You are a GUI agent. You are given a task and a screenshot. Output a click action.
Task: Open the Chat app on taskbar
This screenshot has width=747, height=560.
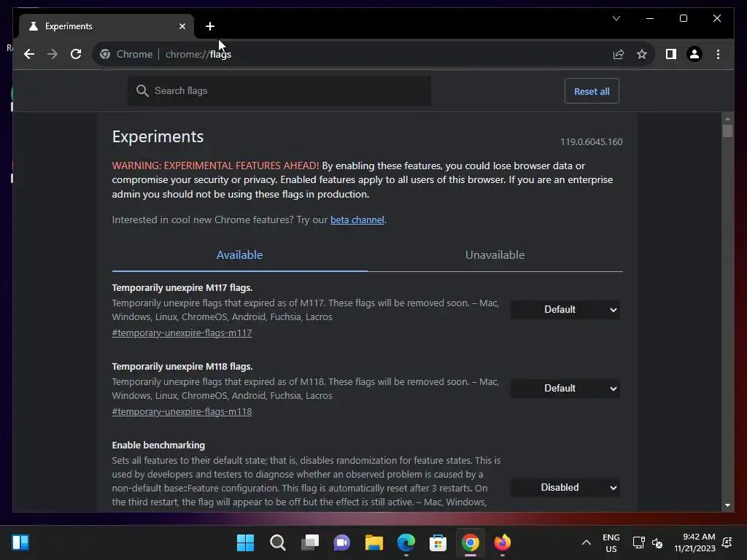click(341, 542)
